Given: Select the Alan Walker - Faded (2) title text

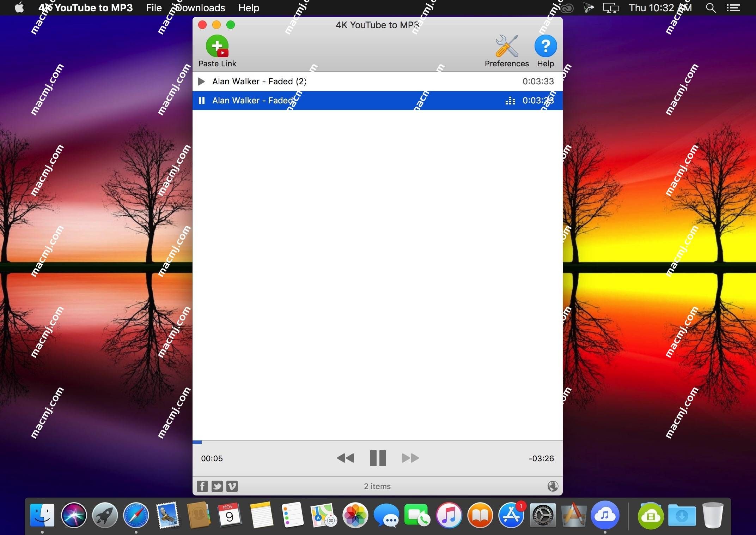Looking at the screenshot, I should click(x=259, y=82).
